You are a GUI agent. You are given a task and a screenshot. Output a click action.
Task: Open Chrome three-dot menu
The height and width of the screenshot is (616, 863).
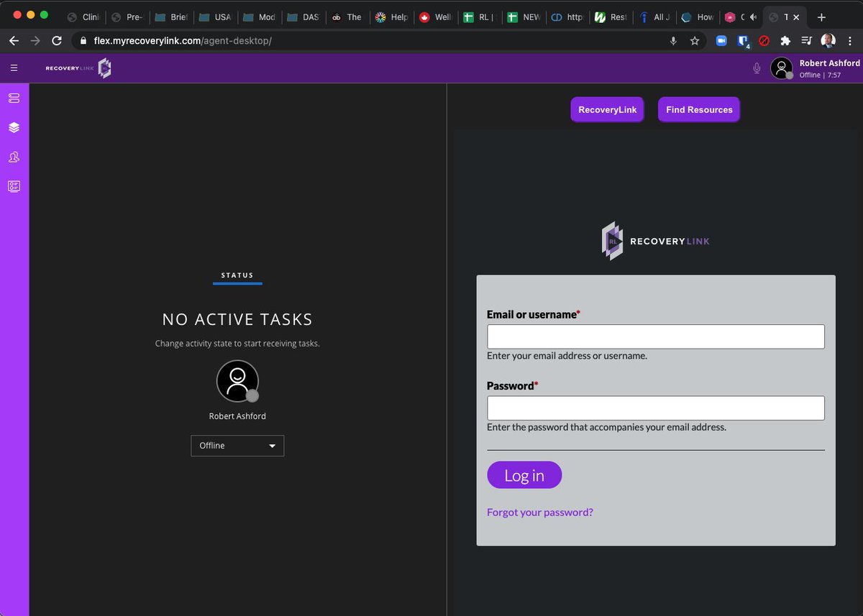click(x=850, y=41)
